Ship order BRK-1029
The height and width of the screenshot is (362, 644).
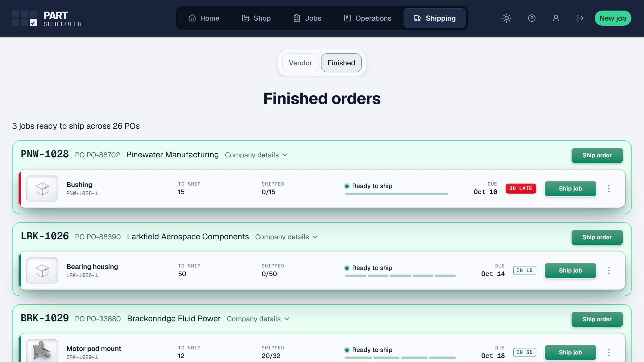point(597,319)
